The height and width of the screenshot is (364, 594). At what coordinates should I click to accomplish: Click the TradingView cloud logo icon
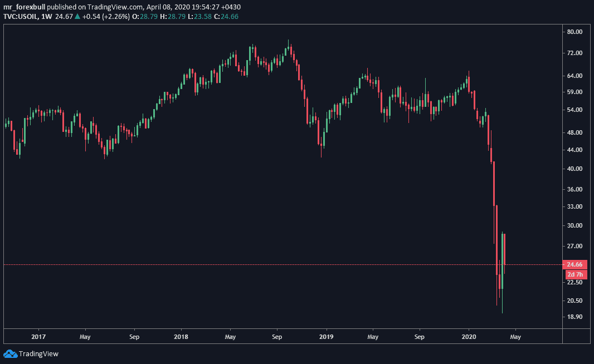(10, 353)
